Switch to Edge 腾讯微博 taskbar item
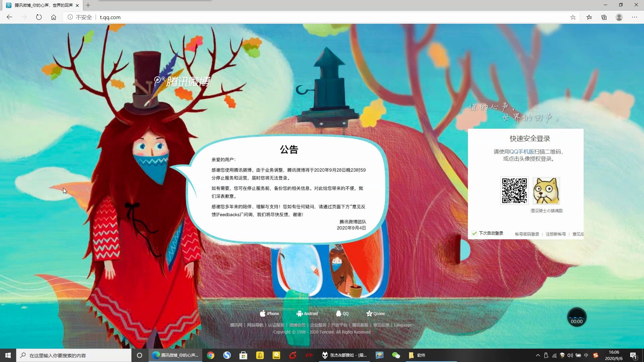This screenshot has height=362, width=644. 175,355
